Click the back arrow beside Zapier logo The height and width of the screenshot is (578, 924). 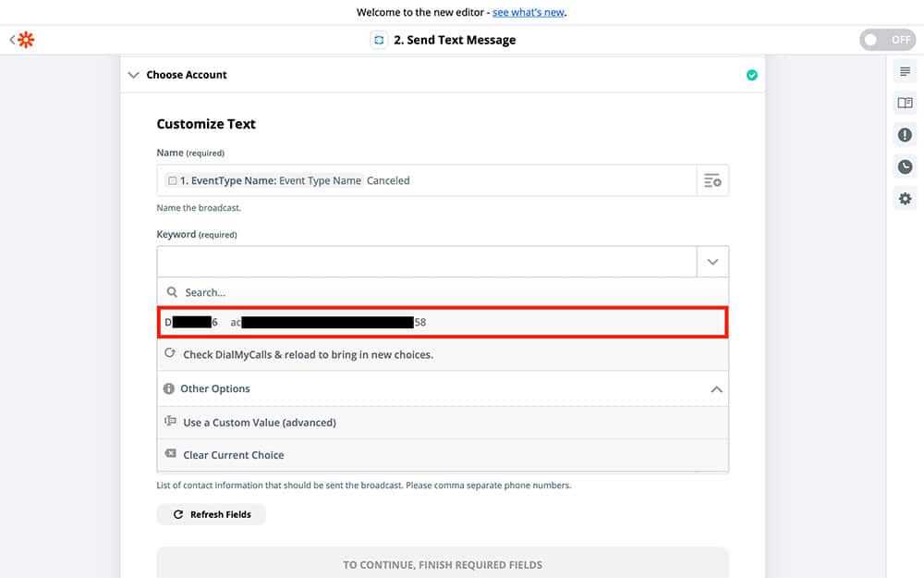click(x=12, y=40)
